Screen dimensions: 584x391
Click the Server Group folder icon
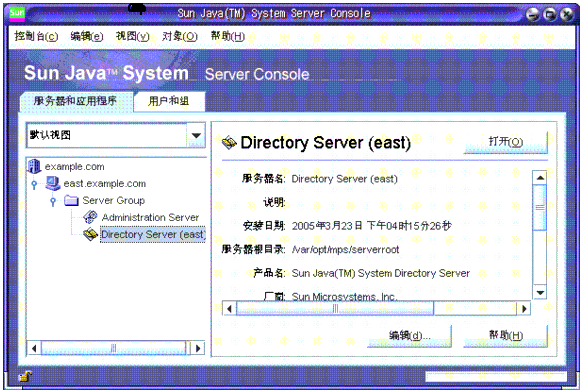tap(71, 200)
